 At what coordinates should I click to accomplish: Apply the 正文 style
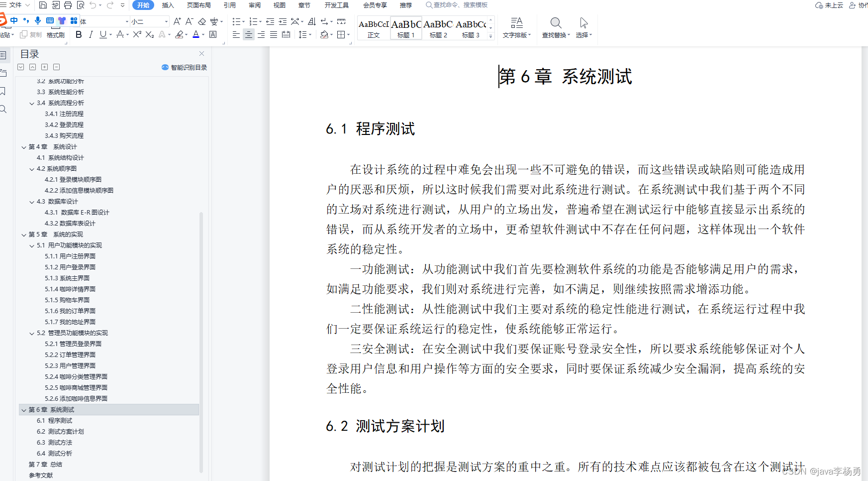pyautogui.click(x=374, y=28)
